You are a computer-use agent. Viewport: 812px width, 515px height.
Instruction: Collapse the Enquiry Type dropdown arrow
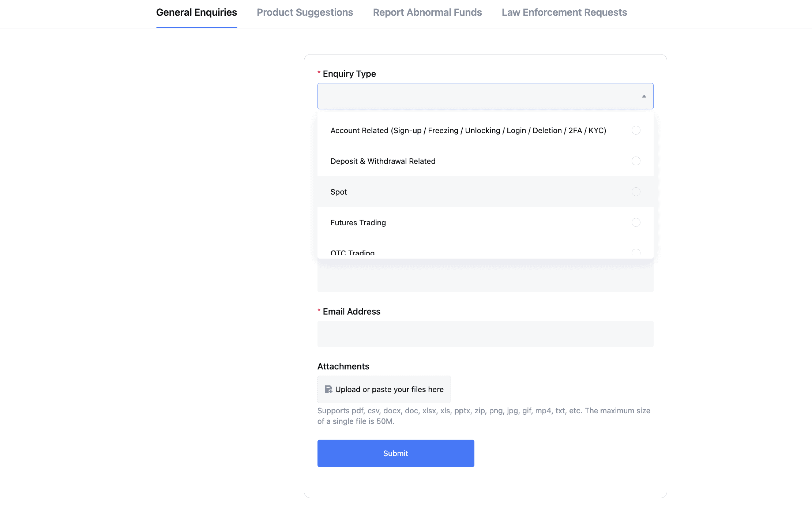coord(644,96)
